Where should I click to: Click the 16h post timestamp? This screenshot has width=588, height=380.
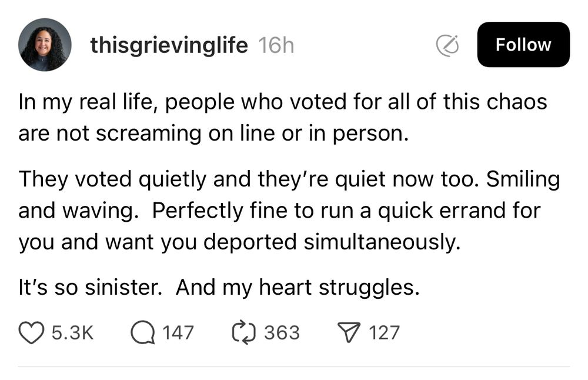[x=276, y=45]
